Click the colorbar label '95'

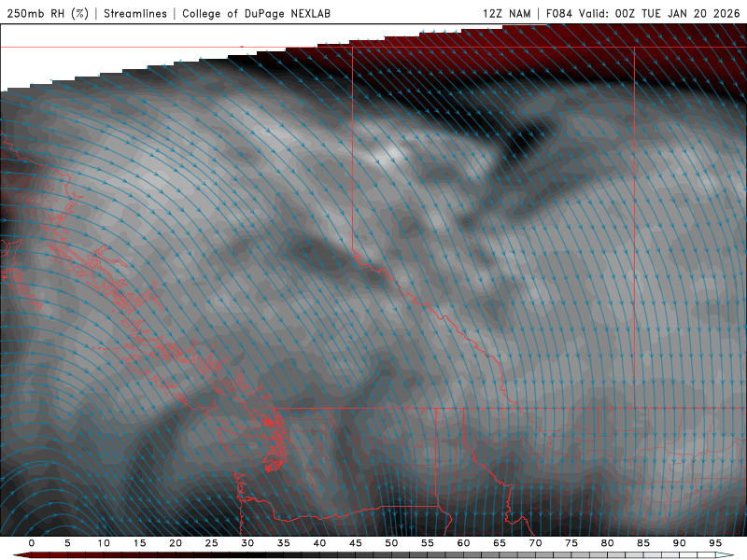click(715, 543)
